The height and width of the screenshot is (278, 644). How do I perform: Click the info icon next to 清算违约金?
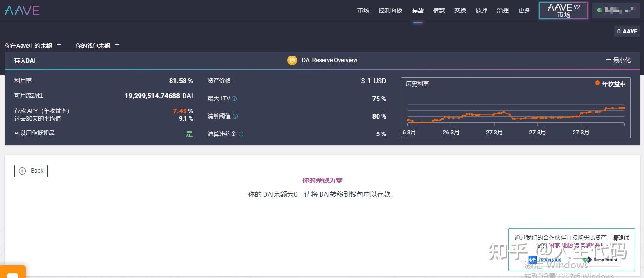241,134
